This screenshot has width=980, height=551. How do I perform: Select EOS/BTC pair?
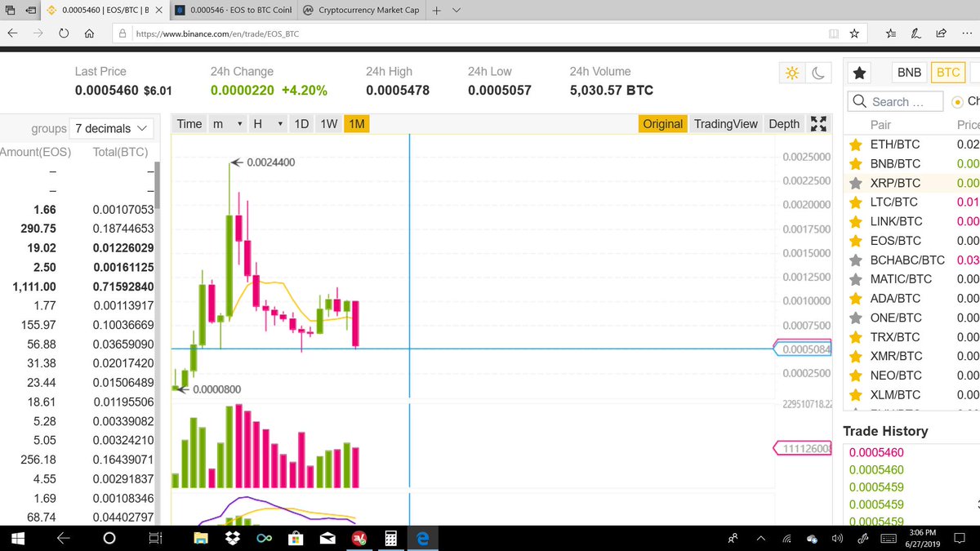click(896, 241)
